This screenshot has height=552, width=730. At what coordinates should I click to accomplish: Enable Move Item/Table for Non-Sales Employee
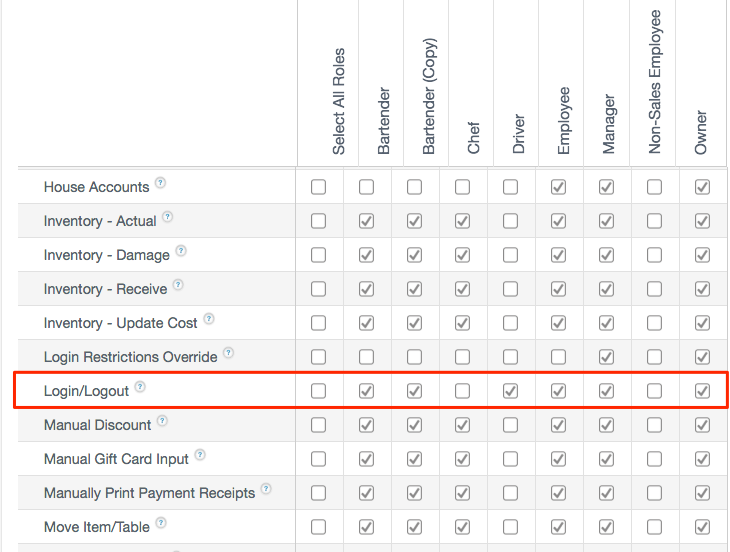[x=654, y=527]
